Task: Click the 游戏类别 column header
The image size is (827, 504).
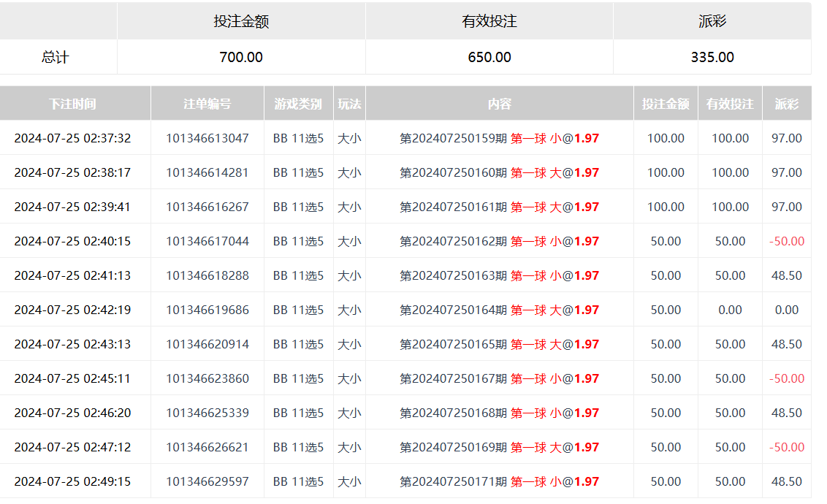Action: [300, 104]
